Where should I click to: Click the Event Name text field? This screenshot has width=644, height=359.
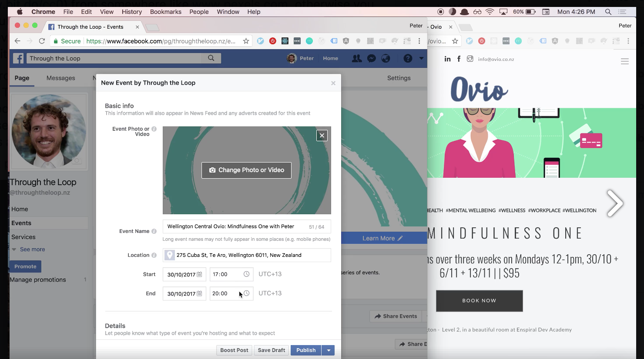pos(235,226)
